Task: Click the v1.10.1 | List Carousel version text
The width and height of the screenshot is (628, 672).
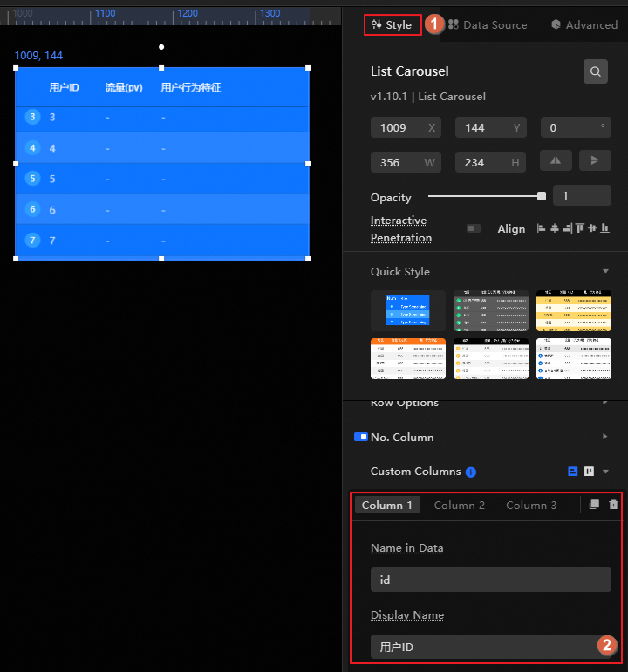Action: pos(428,97)
